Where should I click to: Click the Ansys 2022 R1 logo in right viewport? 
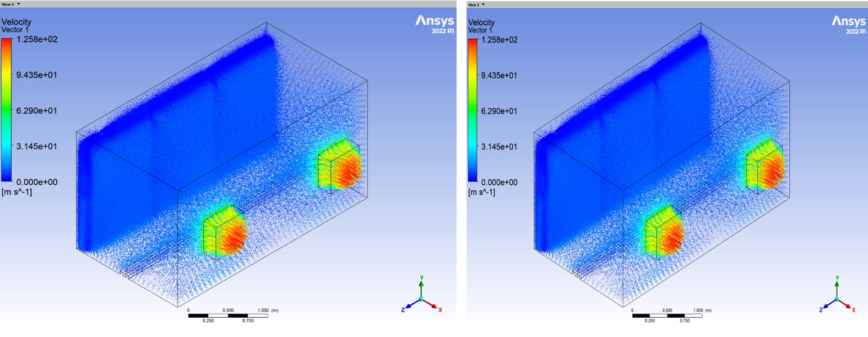[x=848, y=24]
